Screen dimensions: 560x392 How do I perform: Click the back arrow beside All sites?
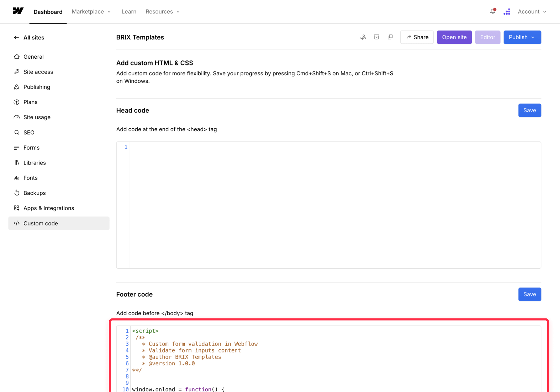[x=16, y=37]
